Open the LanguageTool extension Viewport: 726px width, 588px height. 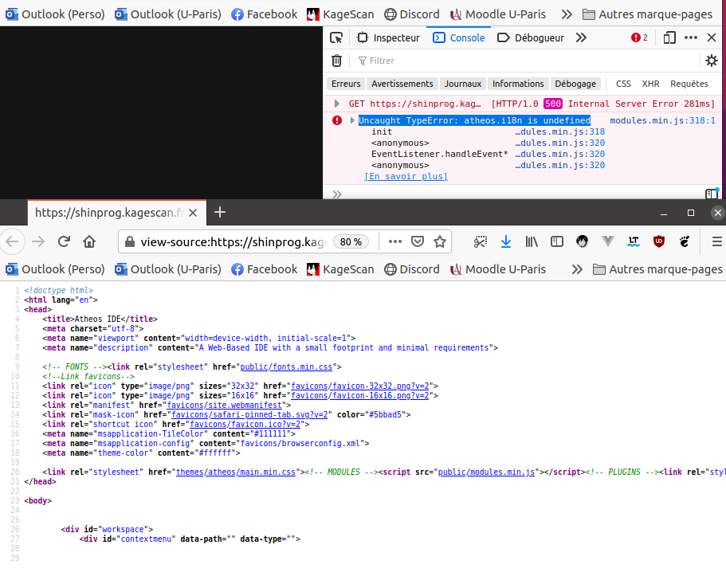click(632, 241)
